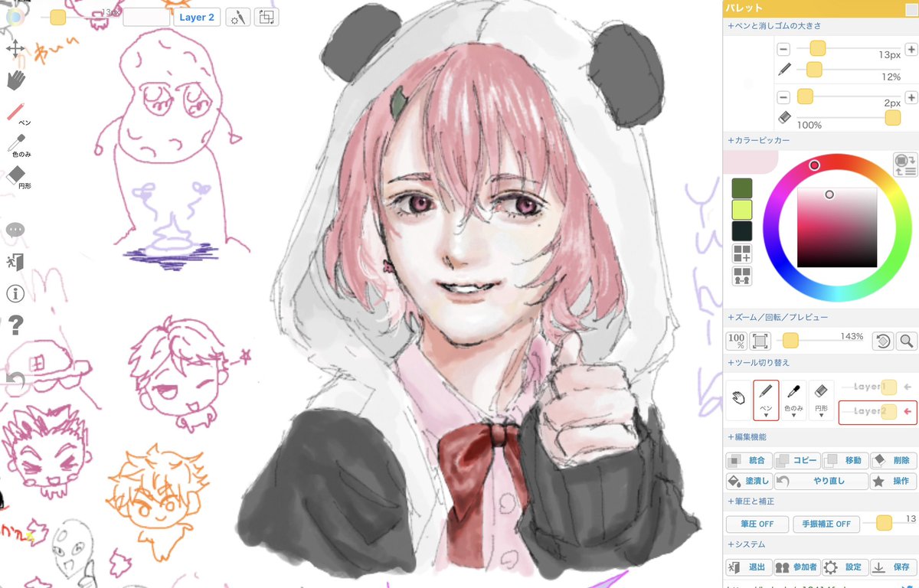This screenshot has height=588, width=919.
Task: Select the eraser 円形 tool in left toolbar
Action: coord(17,177)
